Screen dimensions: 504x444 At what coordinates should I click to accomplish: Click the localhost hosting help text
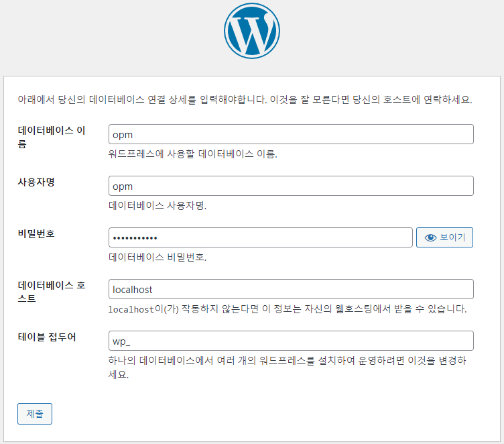(288, 309)
